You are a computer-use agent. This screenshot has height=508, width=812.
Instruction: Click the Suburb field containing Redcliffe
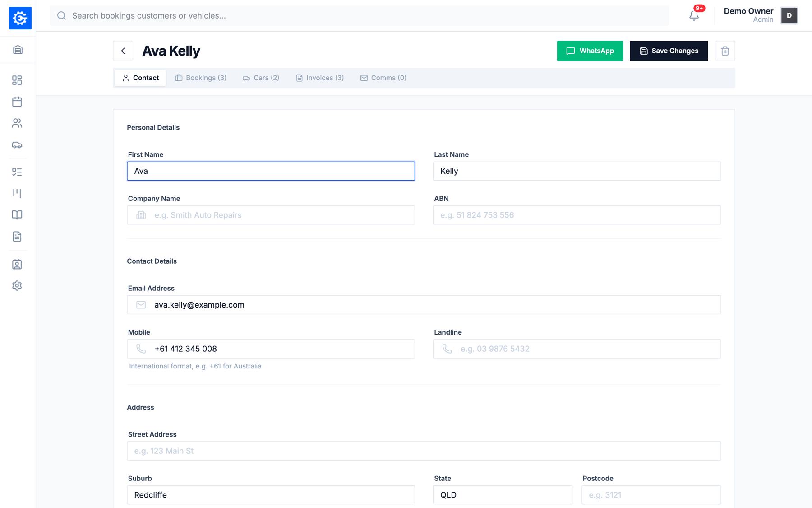tap(271, 495)
